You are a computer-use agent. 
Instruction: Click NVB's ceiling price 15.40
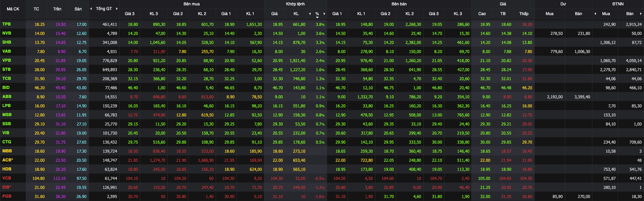click(60, 34)
